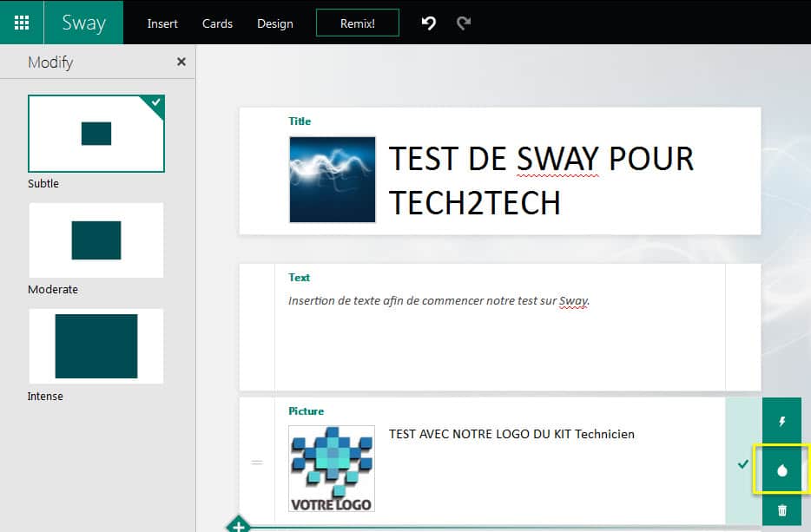Redo the last action
The image size is (811, 532).
(464, 23)
